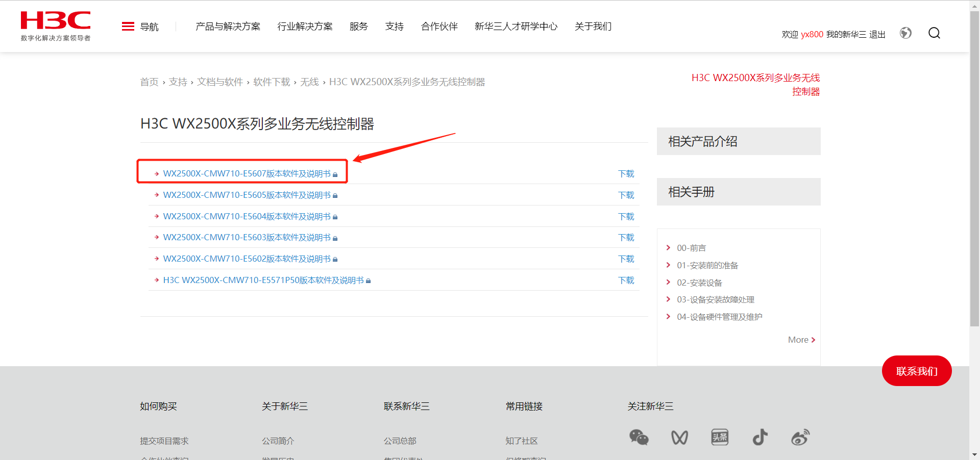980x460 pixels.
Task: Expand 相关产品介绍 section header
Action: click(739, 141)
